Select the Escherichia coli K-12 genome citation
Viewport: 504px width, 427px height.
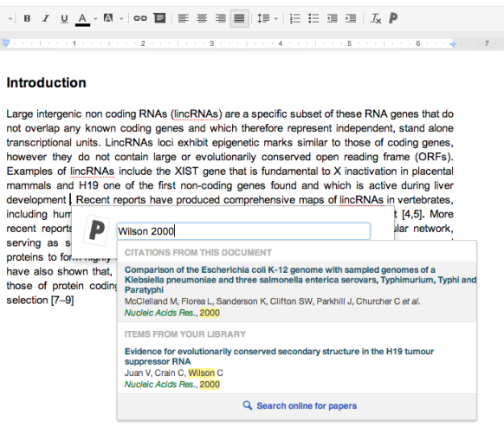tap(297, 291)
